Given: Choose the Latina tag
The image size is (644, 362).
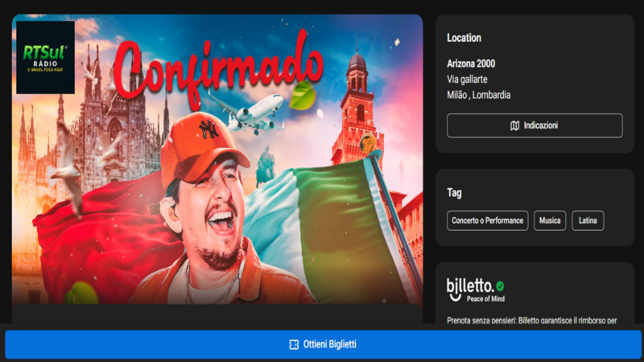Looking at the screenshot, I should coord(588,220).
